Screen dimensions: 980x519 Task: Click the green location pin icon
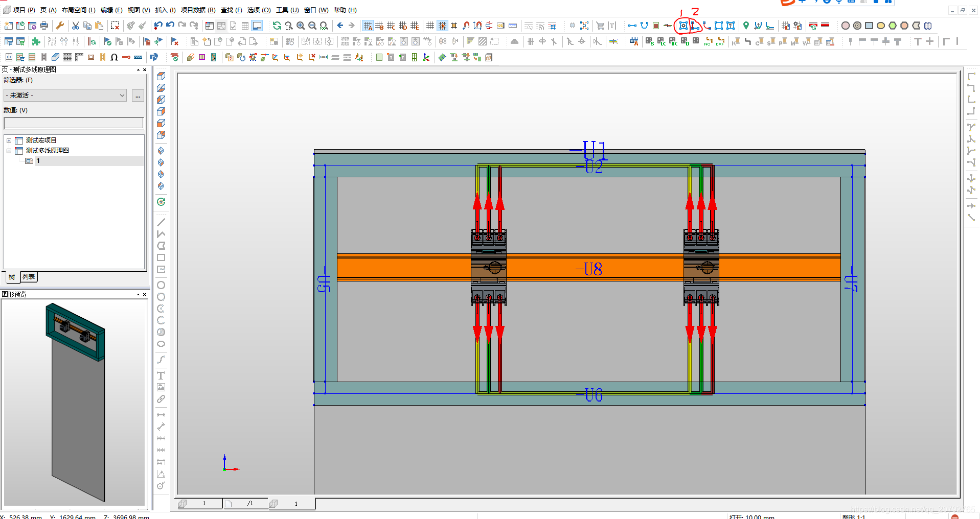[x=746, y=26]
